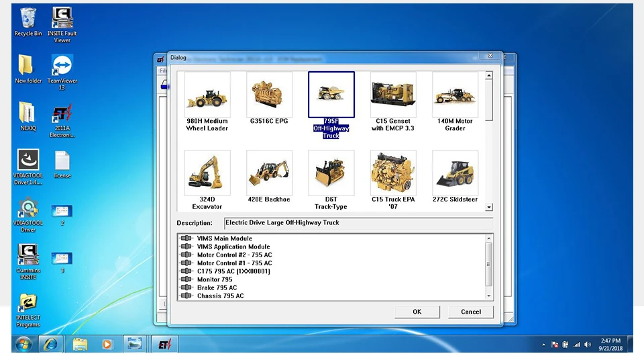Confirm selection with the OK button
This screenshot has width=644, height=356.
(417, 312)
